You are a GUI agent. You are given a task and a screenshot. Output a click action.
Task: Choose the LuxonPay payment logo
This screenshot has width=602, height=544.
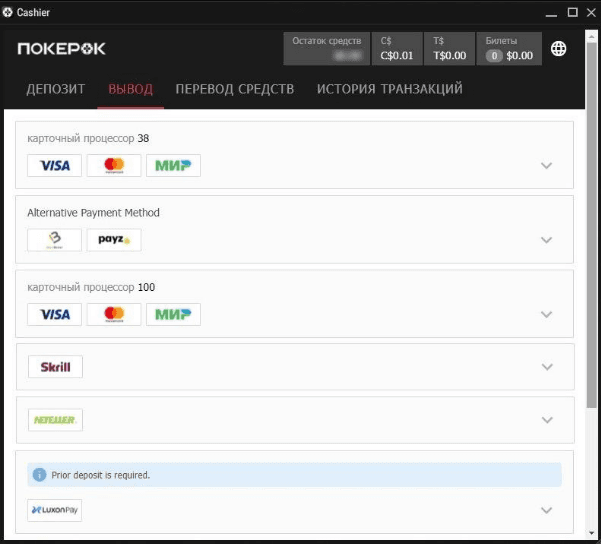55,510
